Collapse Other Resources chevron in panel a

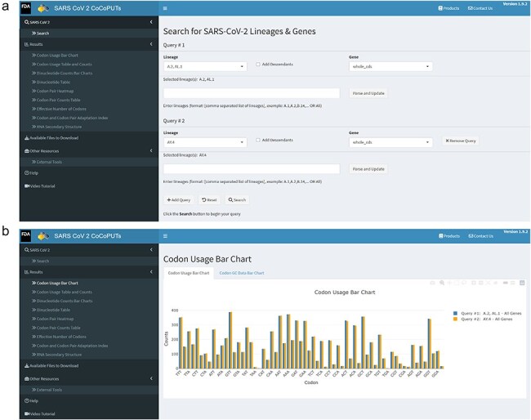point(151,150)
